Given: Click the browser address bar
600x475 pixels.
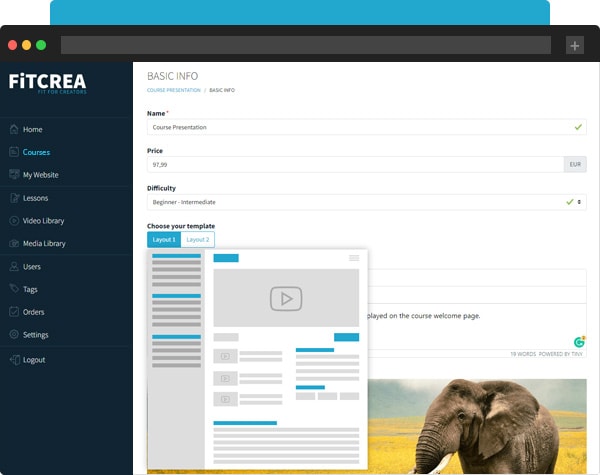Looking at the screenshot, I should [306, 46].
